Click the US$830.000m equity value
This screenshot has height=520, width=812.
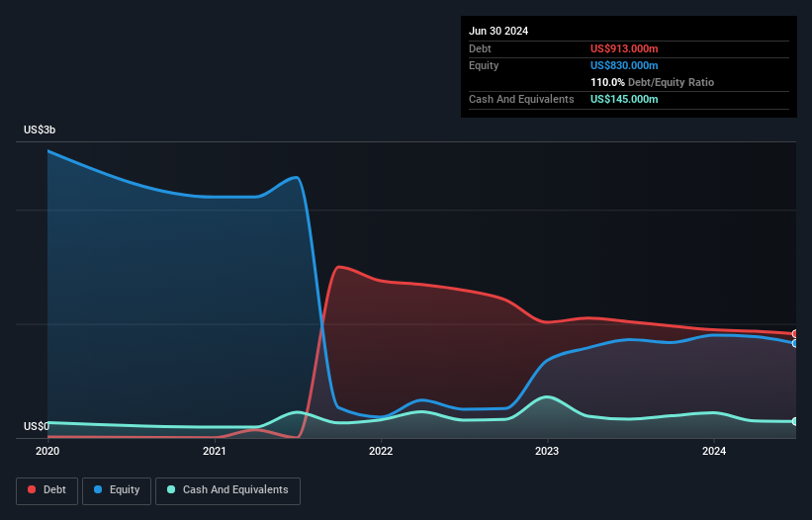point(624,65)
